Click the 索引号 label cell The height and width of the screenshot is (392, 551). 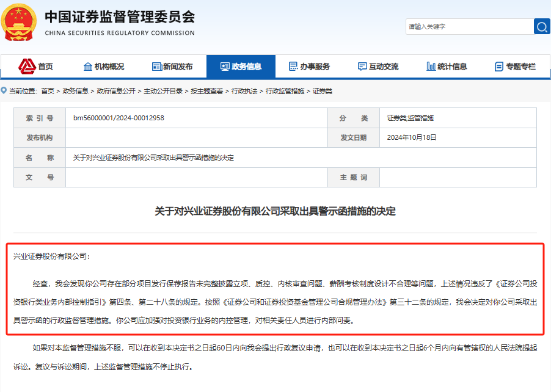point(40,118)
